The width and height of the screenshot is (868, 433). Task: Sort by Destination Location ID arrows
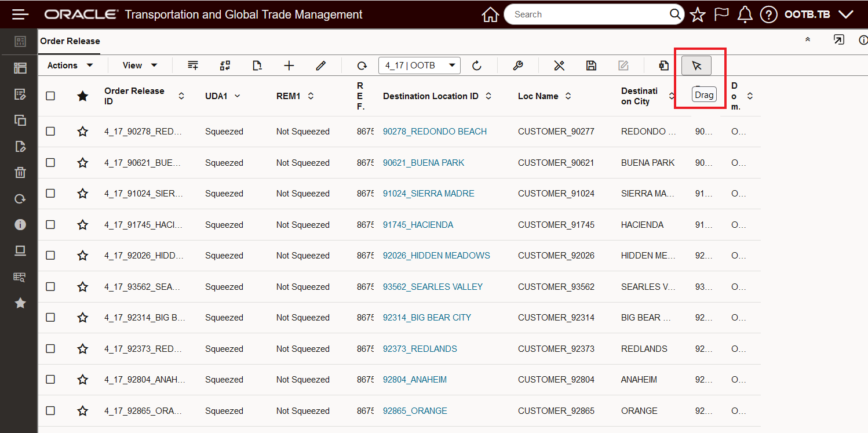488,96
